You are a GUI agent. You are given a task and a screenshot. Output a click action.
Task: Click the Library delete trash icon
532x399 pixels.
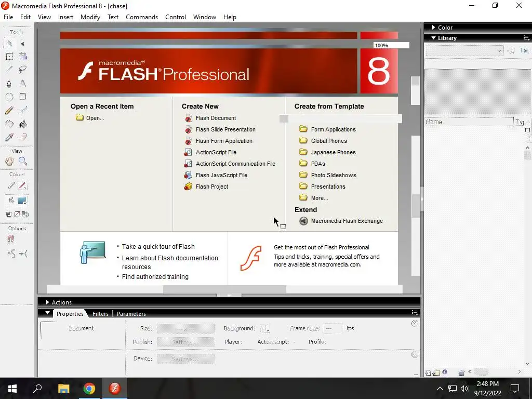tap(461, 373)
